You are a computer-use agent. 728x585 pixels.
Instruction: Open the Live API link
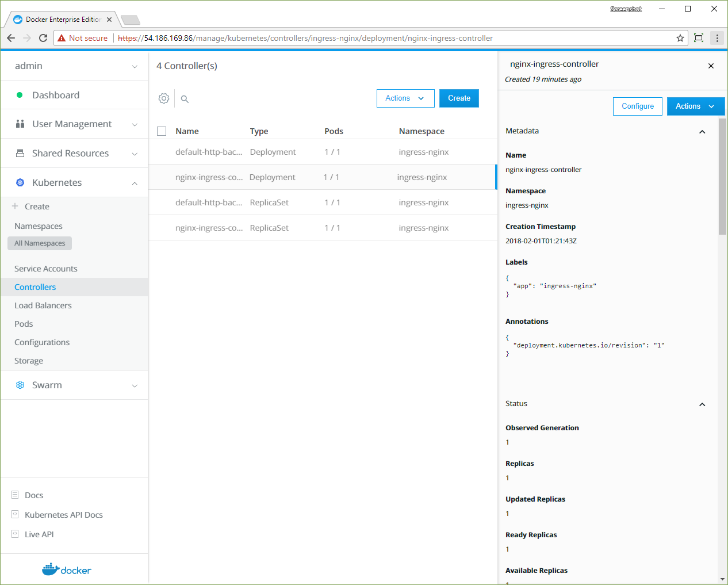tap(39, 534)
